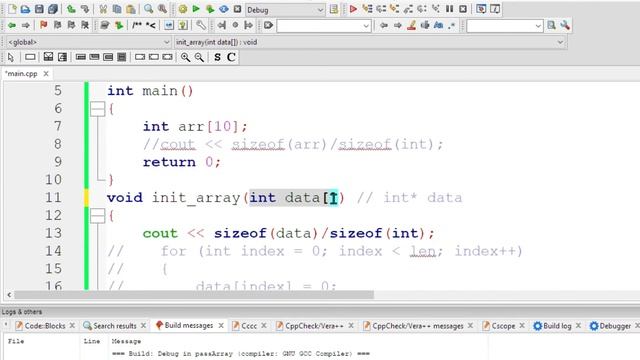Zoom in on the diagram toolbar

[185, 57]
